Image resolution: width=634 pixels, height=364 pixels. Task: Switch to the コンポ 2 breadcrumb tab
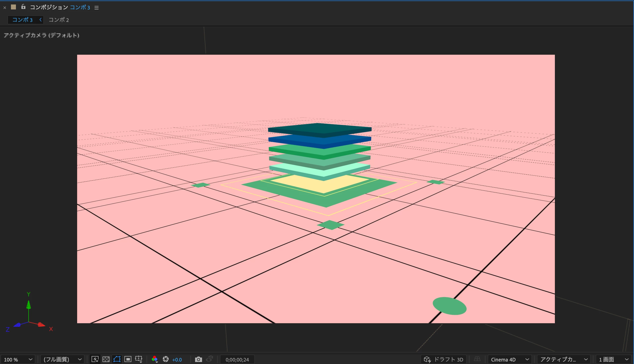59,20
